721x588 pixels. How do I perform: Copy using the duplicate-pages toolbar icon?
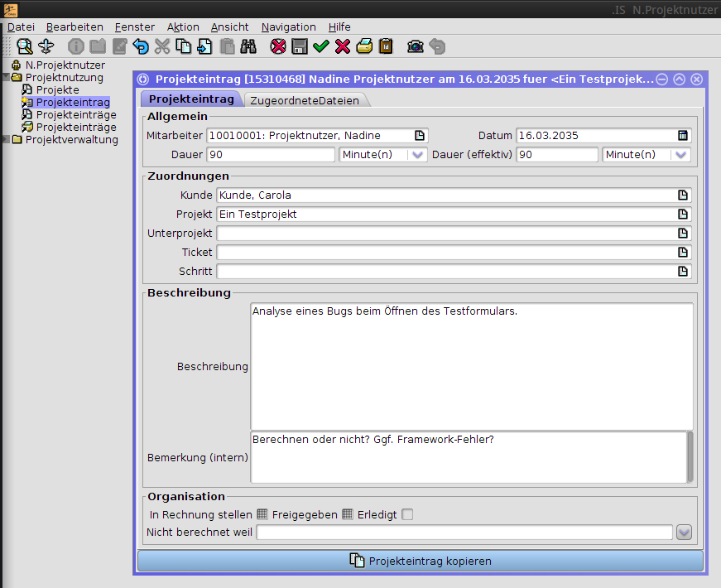coord(184,46)
